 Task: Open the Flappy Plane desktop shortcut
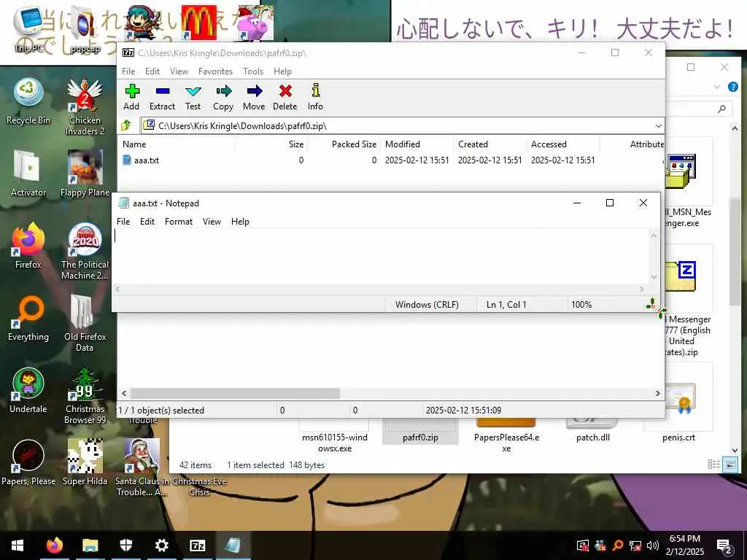tap(85, 174)
